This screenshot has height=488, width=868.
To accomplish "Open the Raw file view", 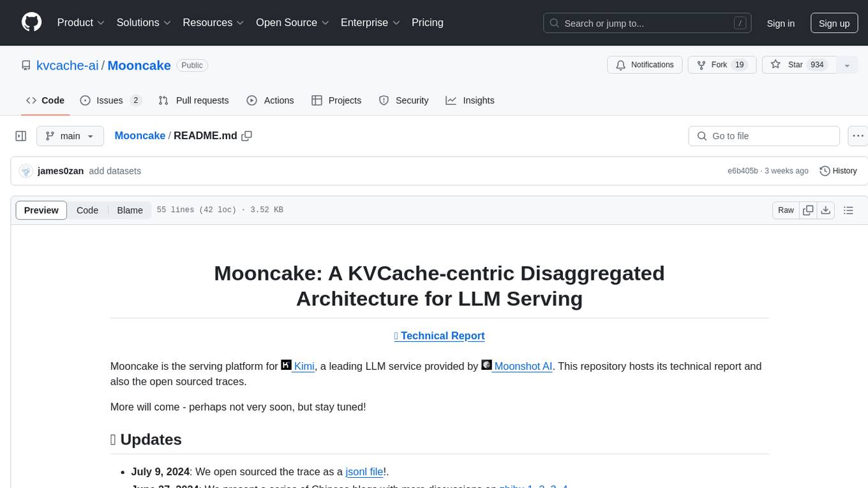I will point(786,210).
